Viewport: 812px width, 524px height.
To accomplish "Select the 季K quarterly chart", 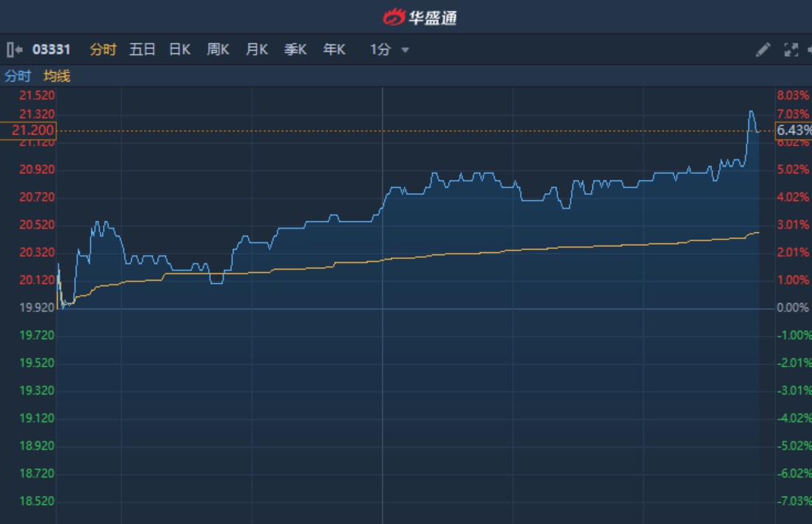I will coord(295,49).
